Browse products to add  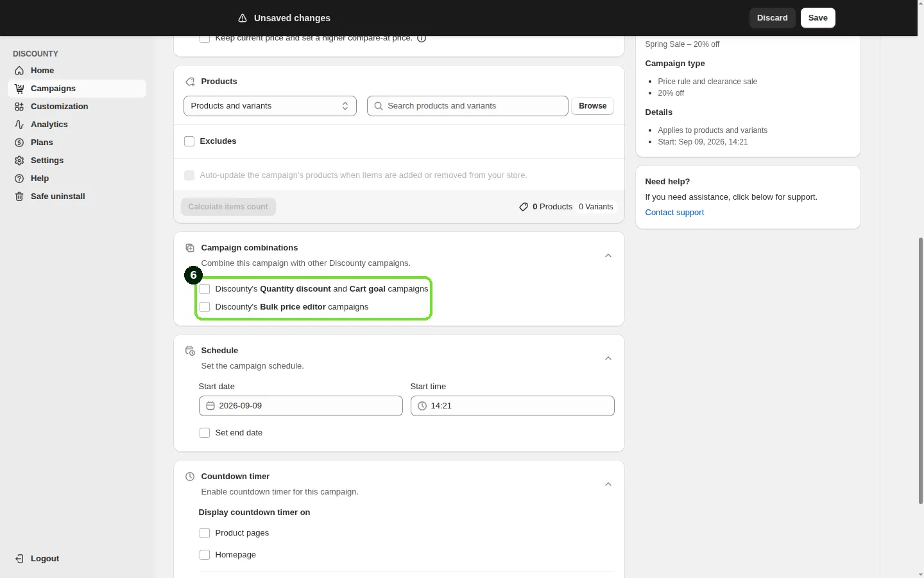[x=592, y=106]
